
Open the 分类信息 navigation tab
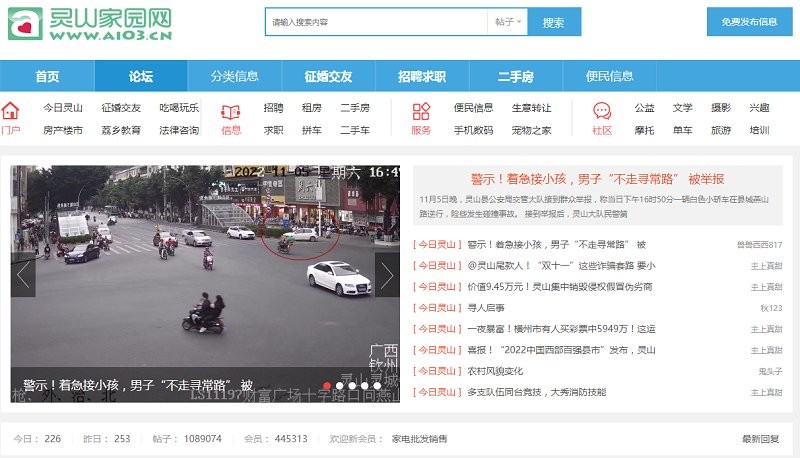[x=235, y=77]
